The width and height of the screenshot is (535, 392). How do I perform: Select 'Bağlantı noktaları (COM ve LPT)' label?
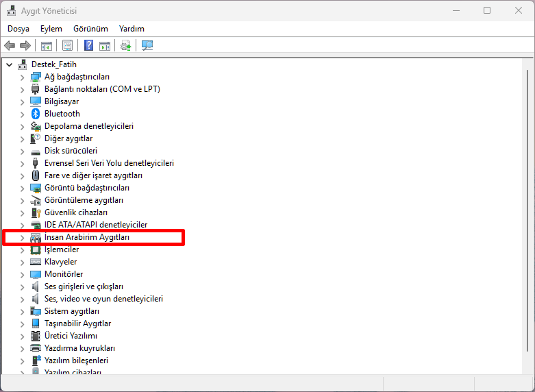click(x=102, y=89)
